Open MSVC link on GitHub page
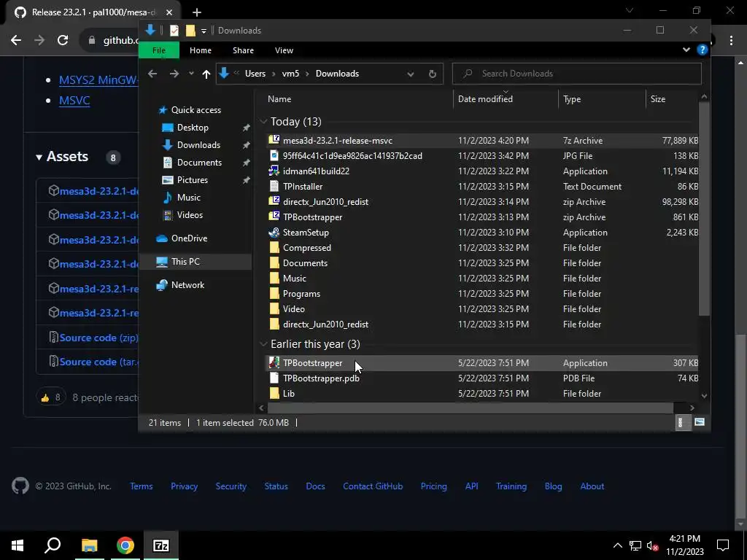The height and width of the screenshot is (560, 747). coord(74,101)
